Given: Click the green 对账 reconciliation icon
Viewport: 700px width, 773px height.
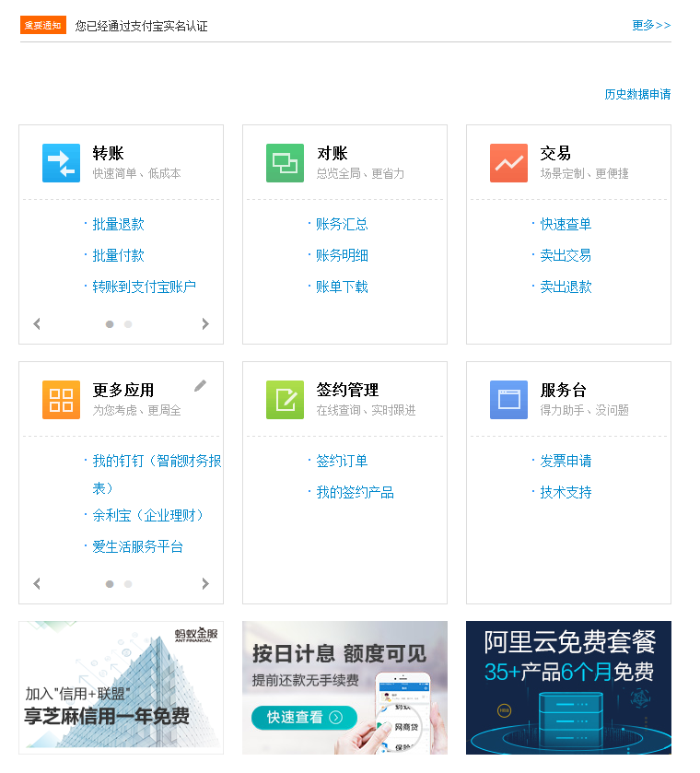Looking at the screenshot, I should tap(285, 163).
